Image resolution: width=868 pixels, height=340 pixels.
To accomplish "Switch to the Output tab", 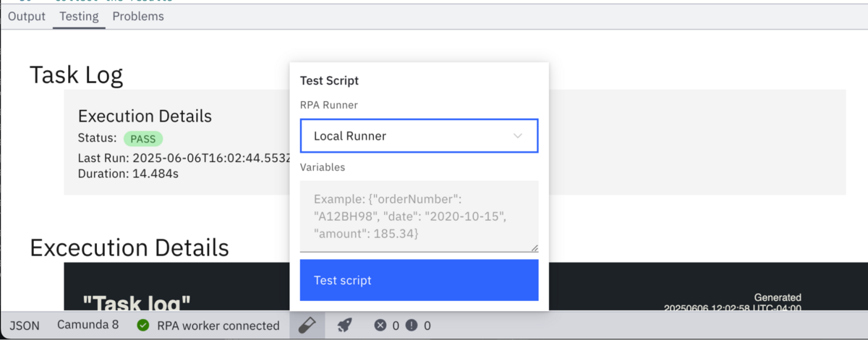I will pyautogui.click(x=27, y=16).
